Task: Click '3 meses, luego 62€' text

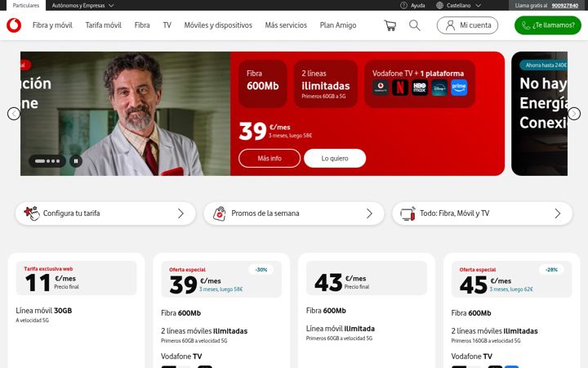Action: point(511,289)
